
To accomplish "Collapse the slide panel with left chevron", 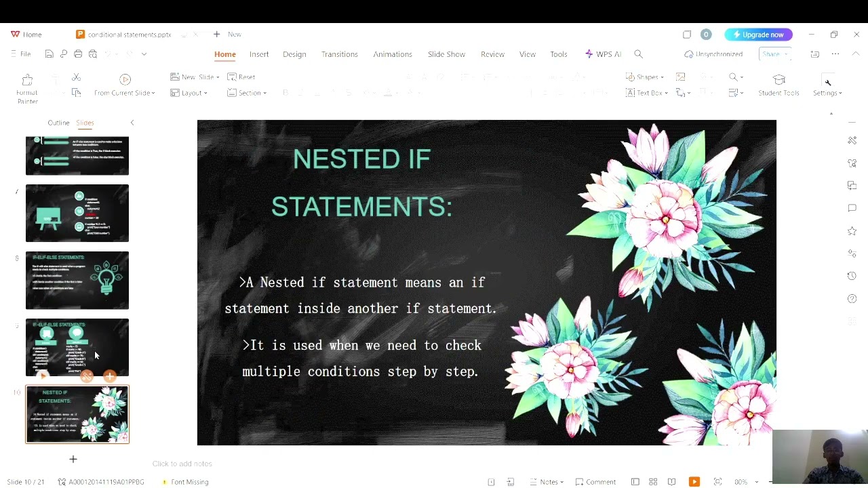I will click(x=132, y=123).
